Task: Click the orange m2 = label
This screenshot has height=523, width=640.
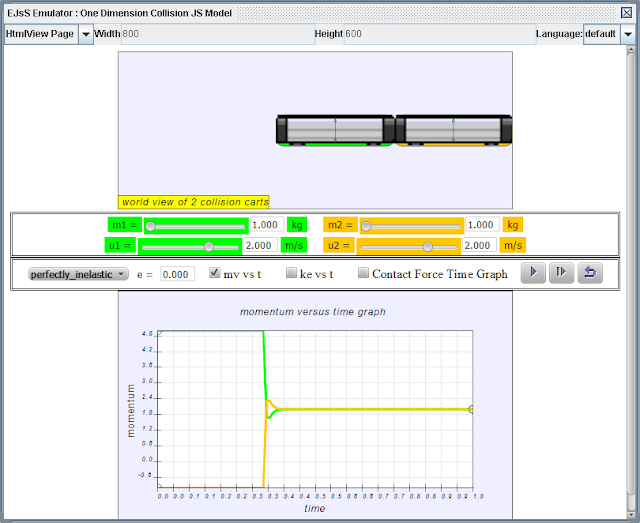Action: [x=340, y=225]
